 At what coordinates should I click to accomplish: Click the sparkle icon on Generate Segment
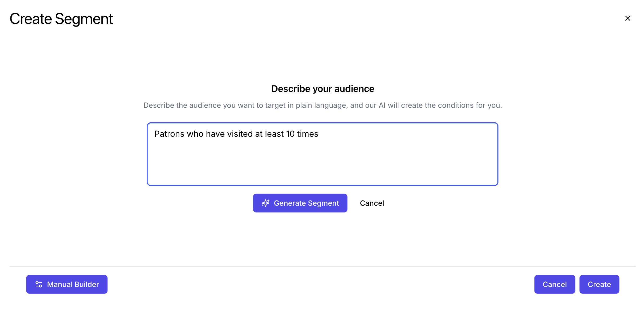(x=265, y=203)
